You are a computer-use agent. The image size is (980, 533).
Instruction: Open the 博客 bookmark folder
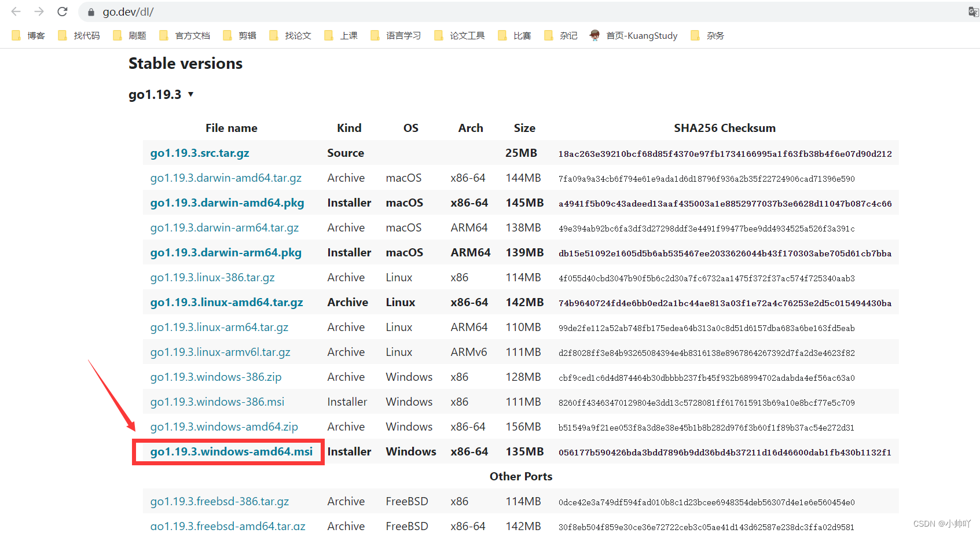[x=28, y=35]
